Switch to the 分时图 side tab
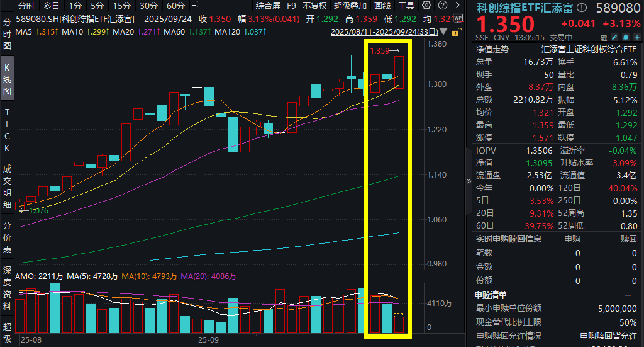This screenshot has width=644, height=347. click(x=7, y=34)
